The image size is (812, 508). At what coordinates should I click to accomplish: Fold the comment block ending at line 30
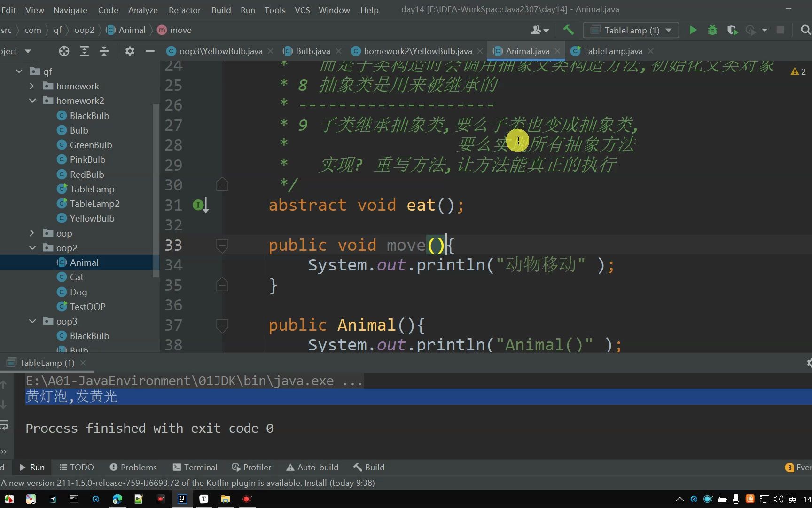[x=222, y=185]
